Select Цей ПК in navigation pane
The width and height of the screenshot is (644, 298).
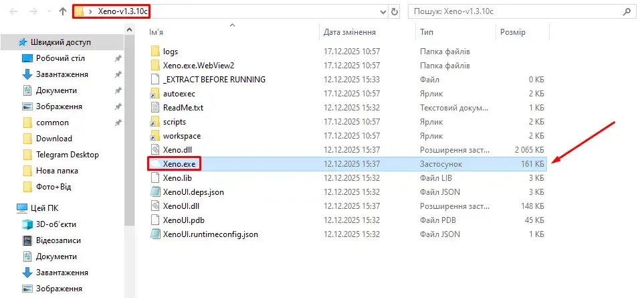(45, 208)
